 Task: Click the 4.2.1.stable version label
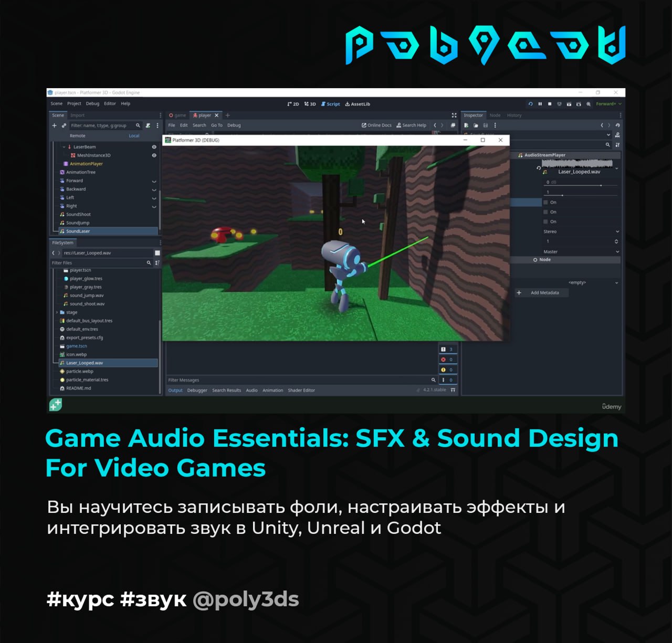435,390
